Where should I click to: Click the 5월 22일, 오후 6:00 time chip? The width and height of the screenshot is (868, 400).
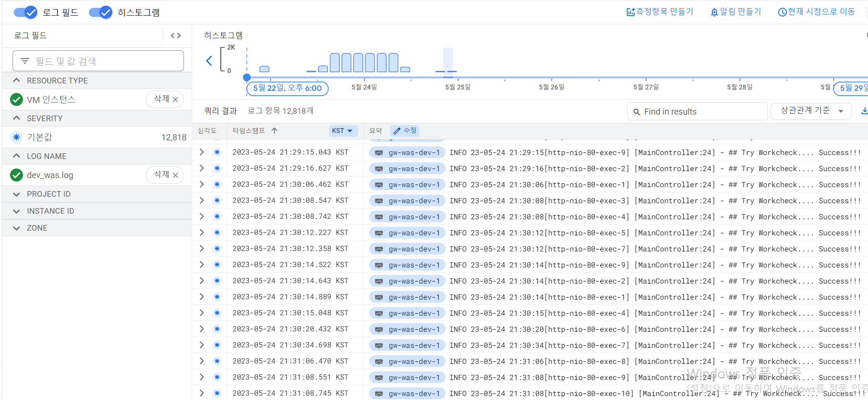coord(288,88)
